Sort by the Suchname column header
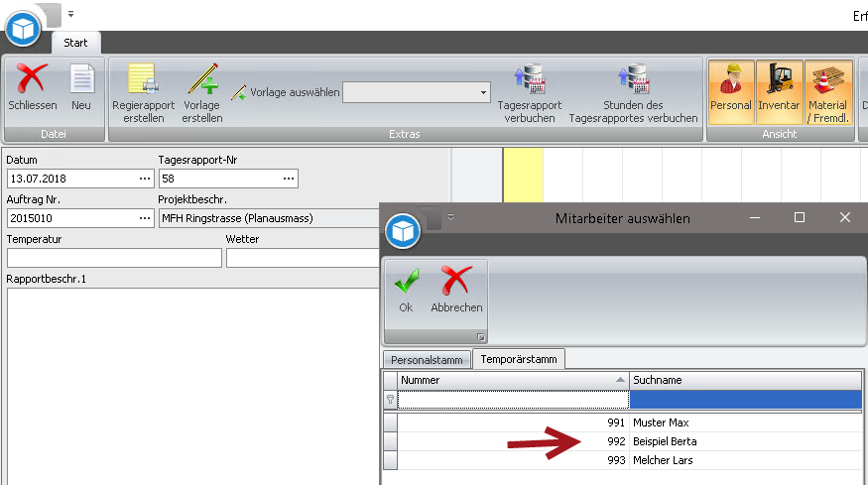 pos(745,380)
